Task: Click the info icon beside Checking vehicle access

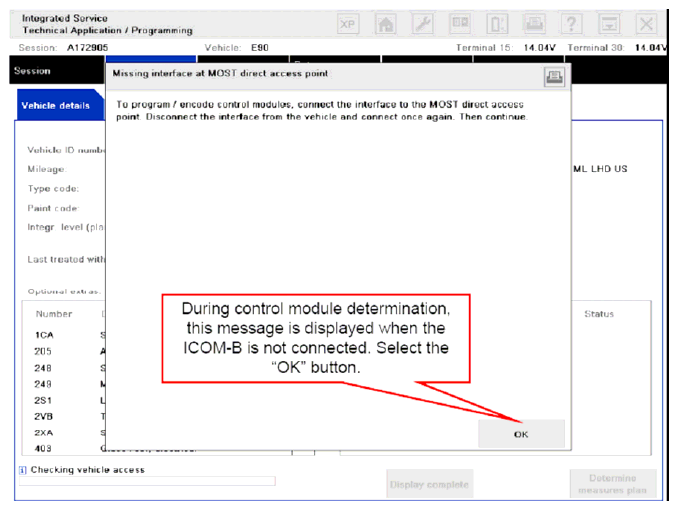Action: pos(23,470)
